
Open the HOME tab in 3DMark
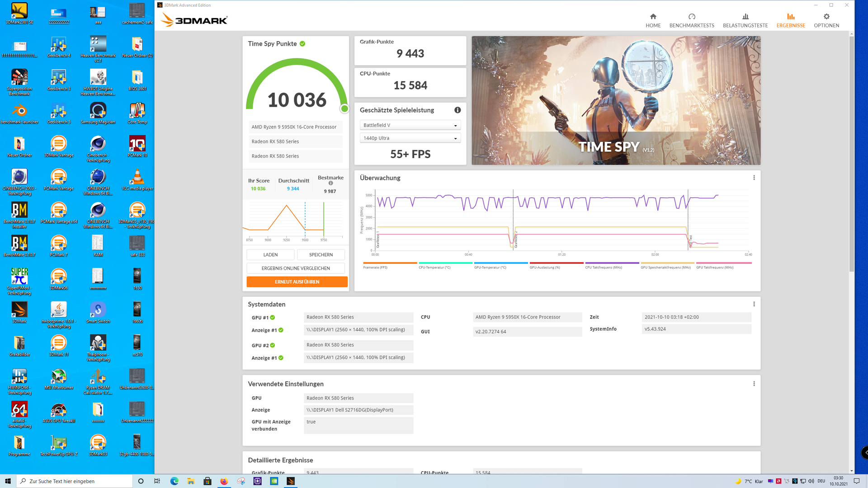coord(653,21)
